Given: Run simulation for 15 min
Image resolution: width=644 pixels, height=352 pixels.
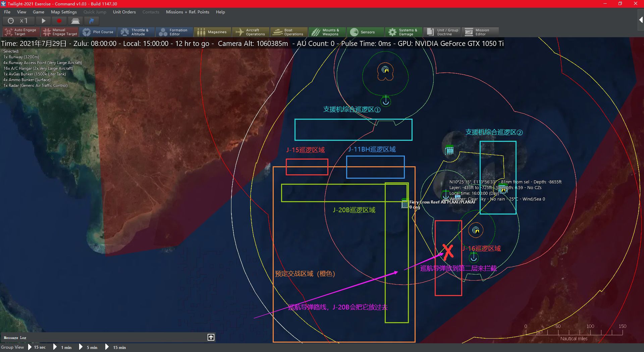Looking at the screenshot, I should (x=116, y=347).
